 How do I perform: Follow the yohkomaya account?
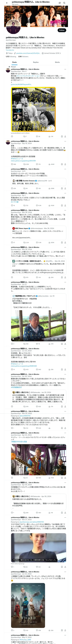click(x=62, y=30)
